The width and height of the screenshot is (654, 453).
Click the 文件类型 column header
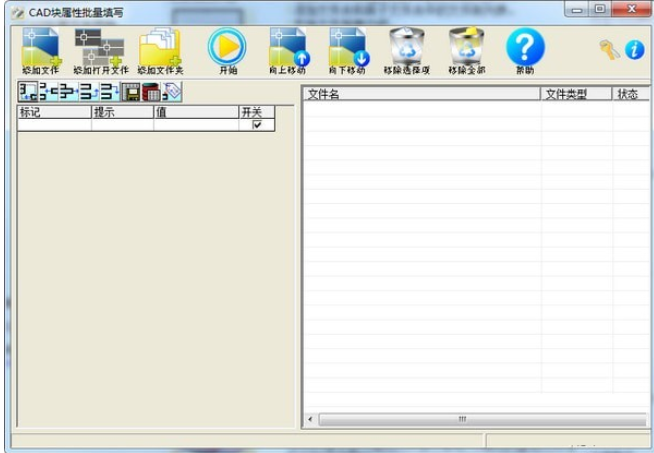(576, 94)
